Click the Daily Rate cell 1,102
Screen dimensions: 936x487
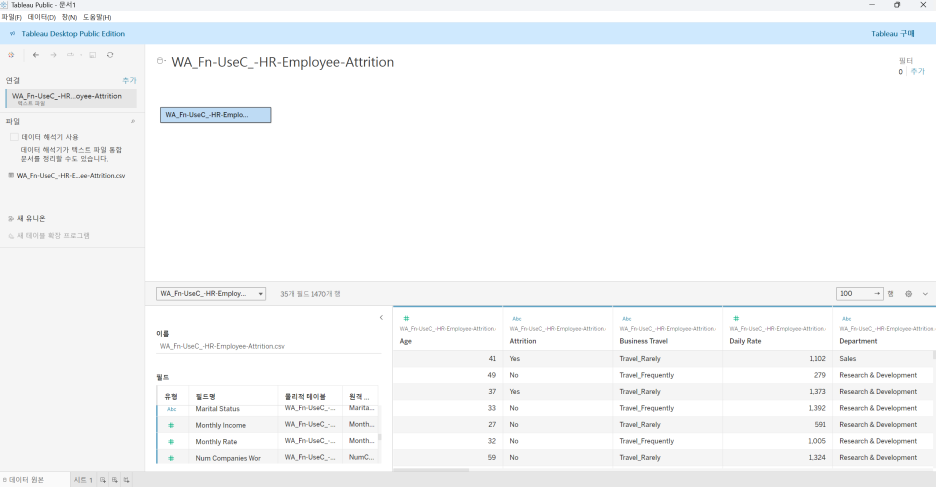(x=777, y=359)
